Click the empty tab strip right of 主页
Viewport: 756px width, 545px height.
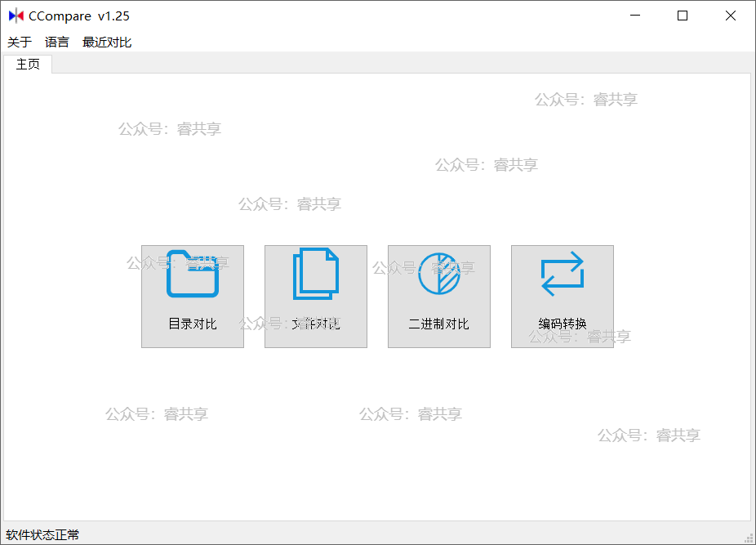(400, 64)
